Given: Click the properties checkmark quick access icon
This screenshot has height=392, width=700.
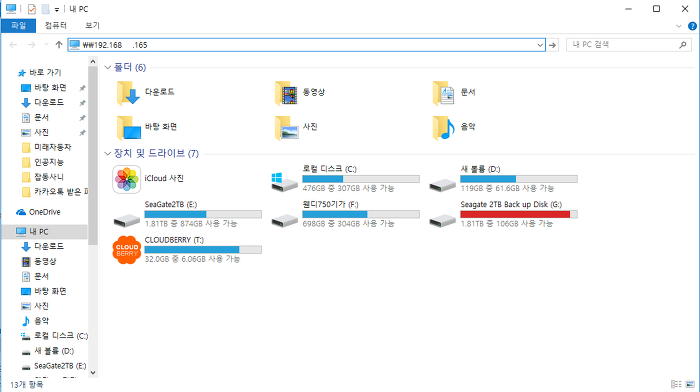Looking at the screenshot, I should [31, 9].
